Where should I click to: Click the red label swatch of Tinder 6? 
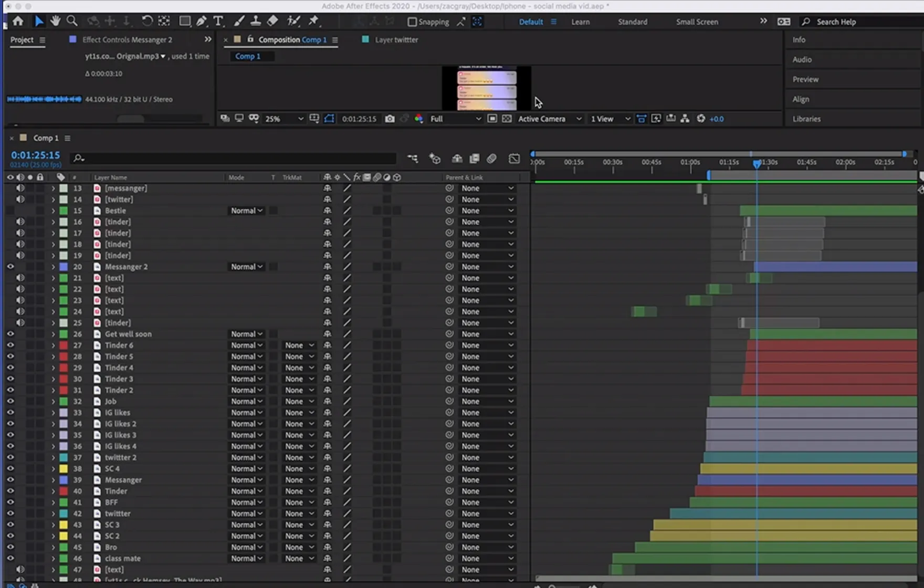pyautogui.click(x=64, y=345)
